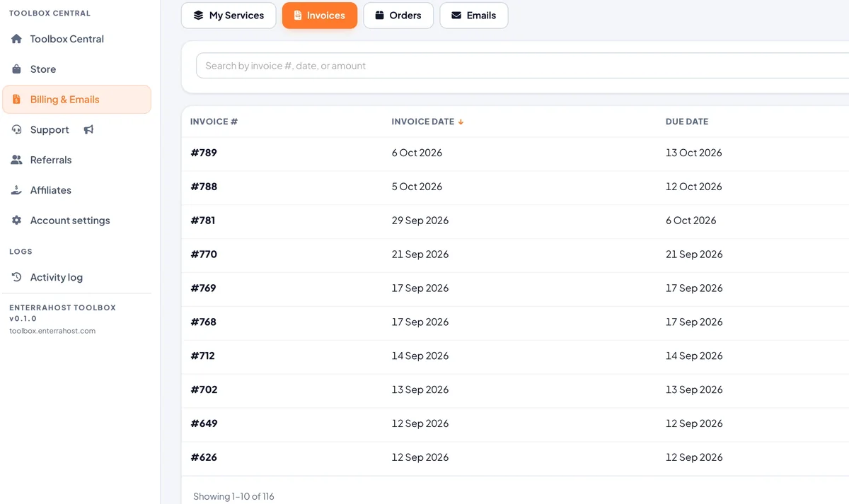Click due date 14 Sep 2026
The height and width of the screenshot is (504, 849).
(694, 356)
